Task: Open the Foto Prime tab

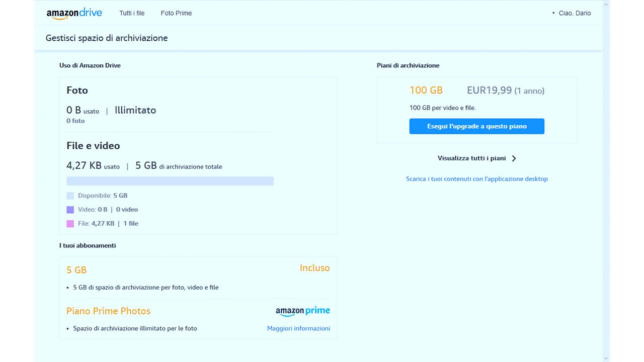Action: click(176, 13)
